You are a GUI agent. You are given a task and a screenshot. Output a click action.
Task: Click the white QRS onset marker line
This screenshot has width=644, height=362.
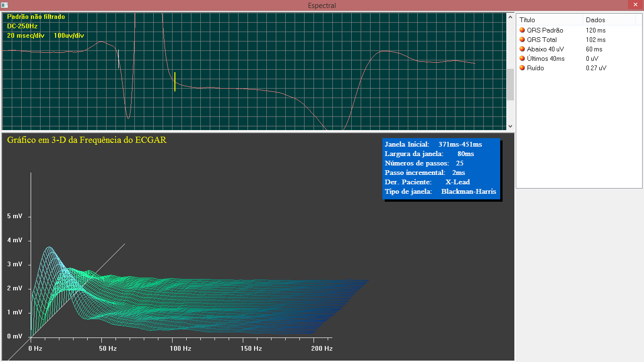pos(118,59)
